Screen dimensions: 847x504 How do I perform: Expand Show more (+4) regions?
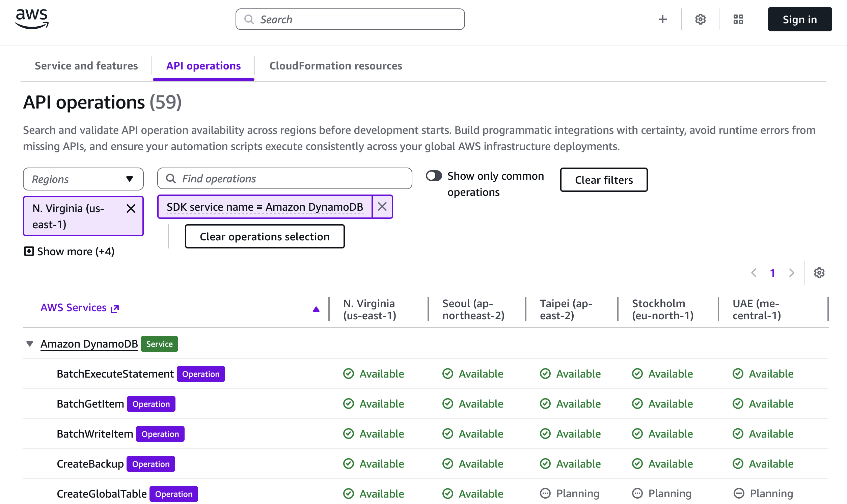click(x=69, y=251)
